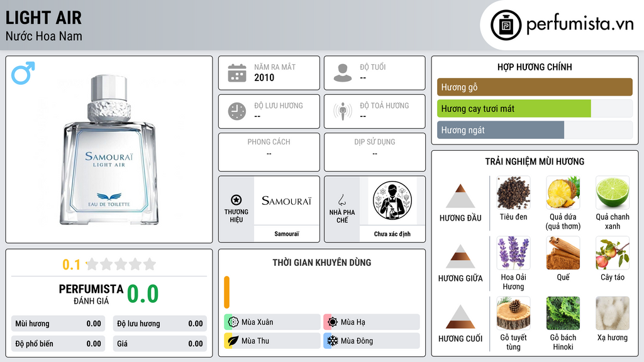Open the Quả dứa pineapple note
The image size is (644, 362).
click(x=563, y=192)
